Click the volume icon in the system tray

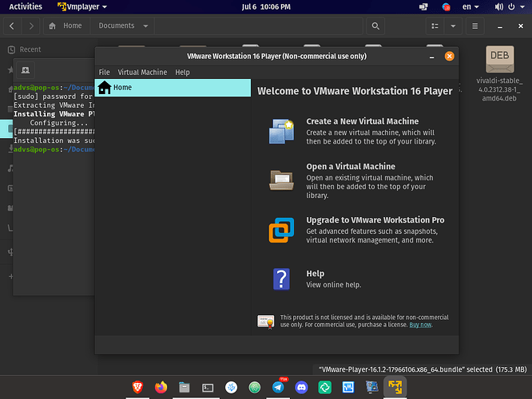tap(498, 6)
